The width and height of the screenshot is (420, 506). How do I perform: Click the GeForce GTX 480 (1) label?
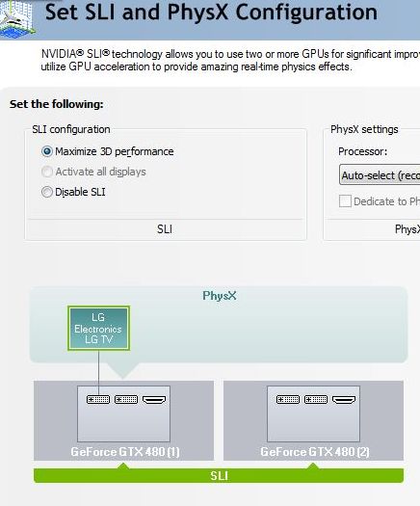coord(125,451)
